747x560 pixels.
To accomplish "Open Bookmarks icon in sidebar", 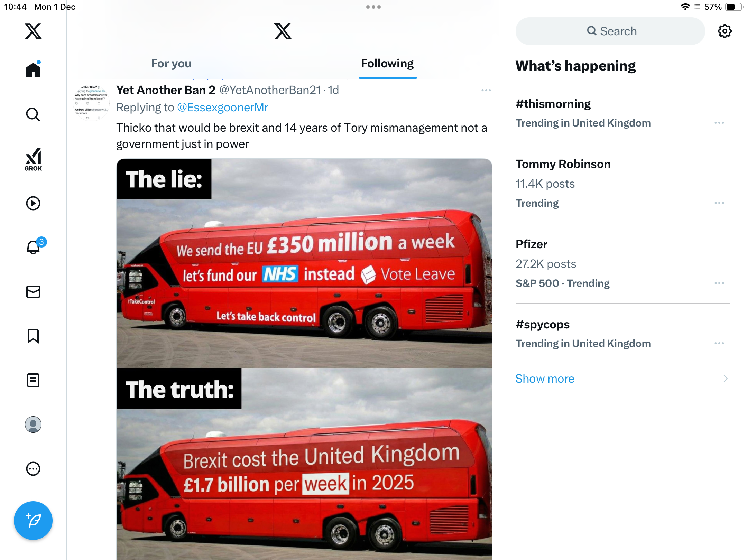I will (x=33, y=336).
